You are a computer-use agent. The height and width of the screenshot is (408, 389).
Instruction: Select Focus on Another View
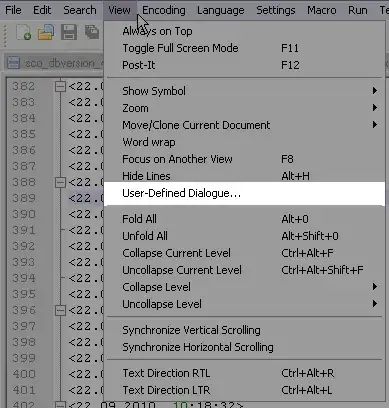coord(245,159)
